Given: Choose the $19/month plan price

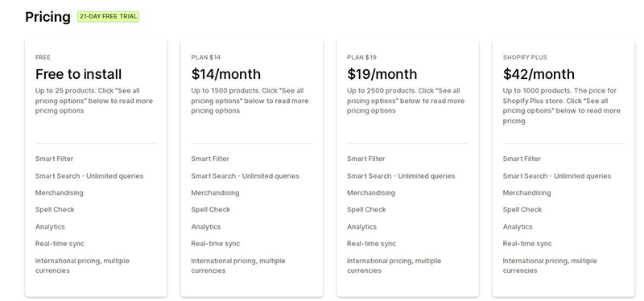Looking at the screenshot, I should click(x=382, y=74).
